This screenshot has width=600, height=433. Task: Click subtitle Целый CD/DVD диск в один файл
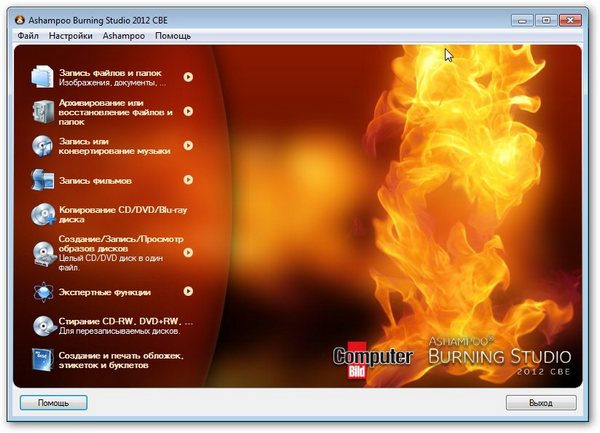(111, 263)
